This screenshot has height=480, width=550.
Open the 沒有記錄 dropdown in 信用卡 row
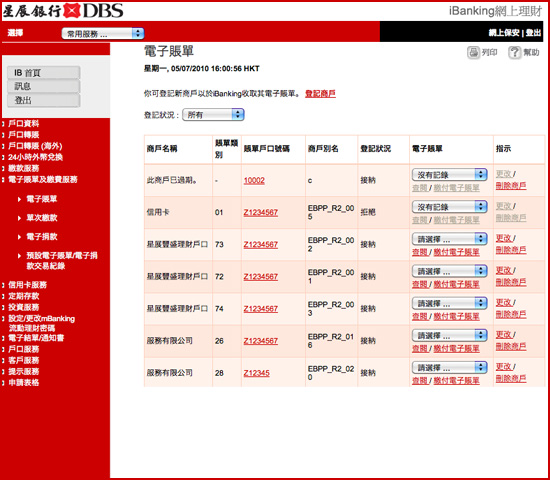450,207
